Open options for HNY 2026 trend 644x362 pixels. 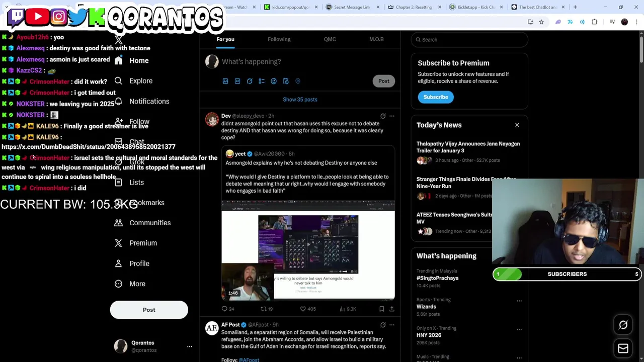click(519, 329)
